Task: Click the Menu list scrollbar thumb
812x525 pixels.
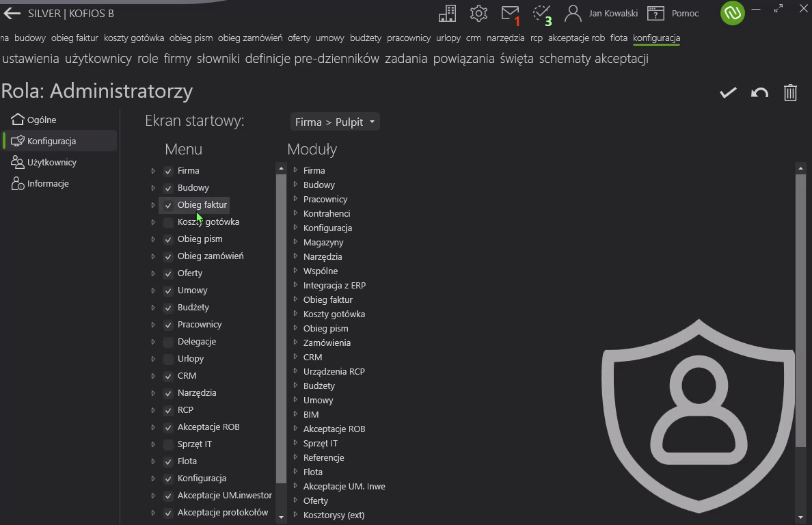Action: click(281, 328)
